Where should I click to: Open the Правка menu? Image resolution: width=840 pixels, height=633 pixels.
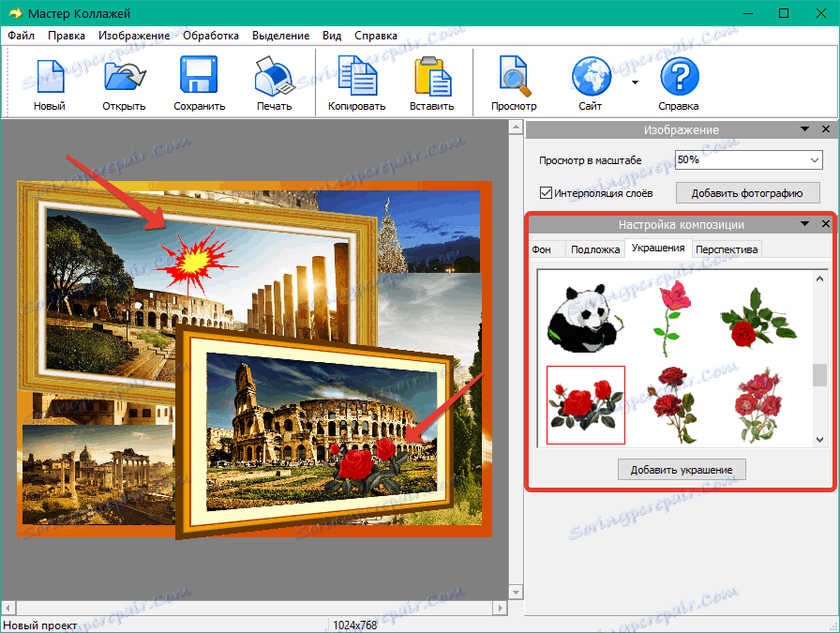tap(67, 36)
